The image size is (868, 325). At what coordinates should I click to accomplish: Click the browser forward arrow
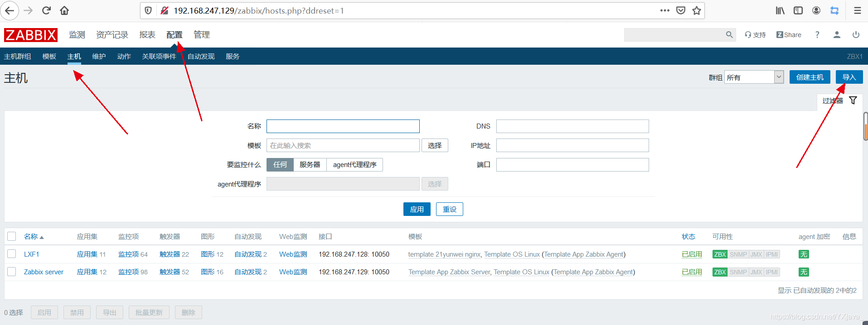coord(28,10)
